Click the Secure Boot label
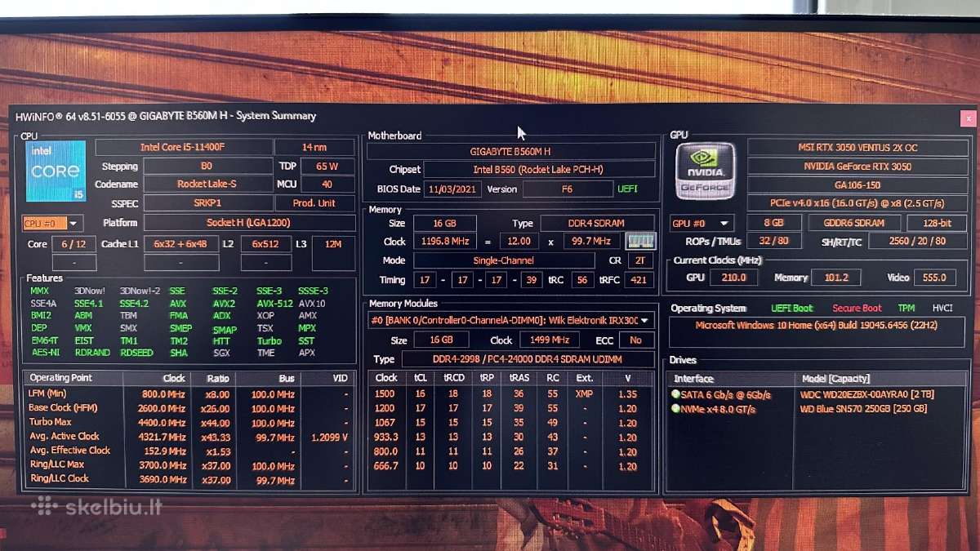Screen dimensions: 980x551 [x=857, y=309]
